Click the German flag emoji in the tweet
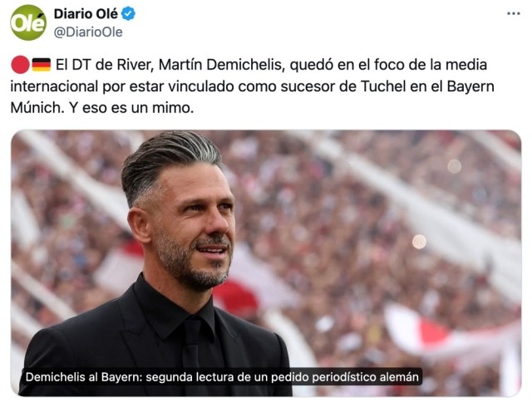Image resolution: width=532 pixels, height=402 pixels. point(42,65)
